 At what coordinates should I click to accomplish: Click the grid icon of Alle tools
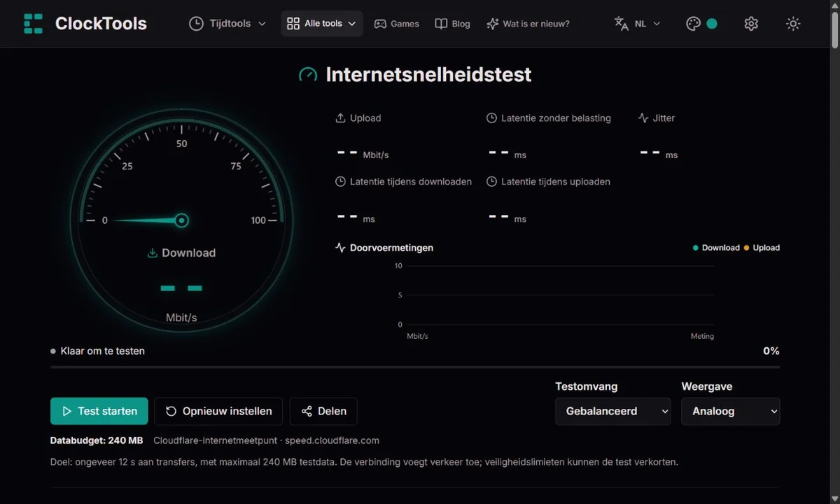pyautogui.click(x=293, y=23)
